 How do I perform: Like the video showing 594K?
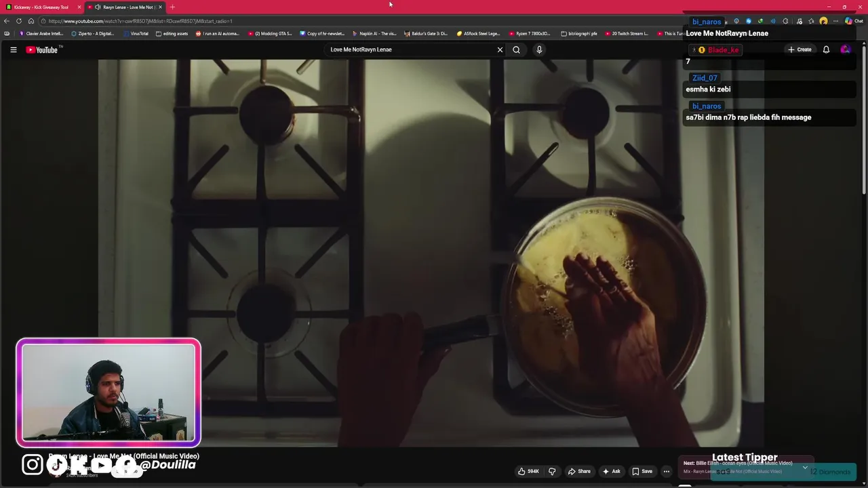coord(529,471)
